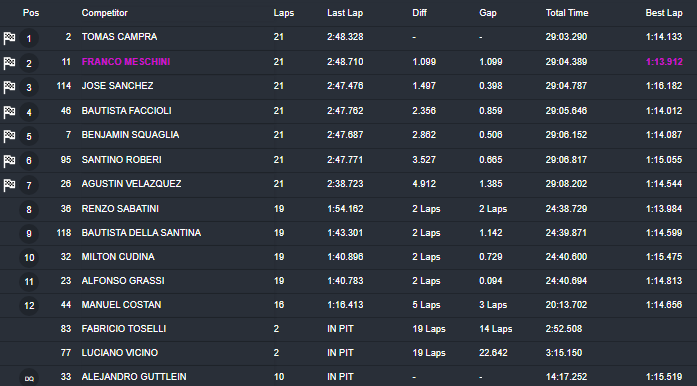Click the checkered flag beside Benjamin Squaglia

point(9,136)
